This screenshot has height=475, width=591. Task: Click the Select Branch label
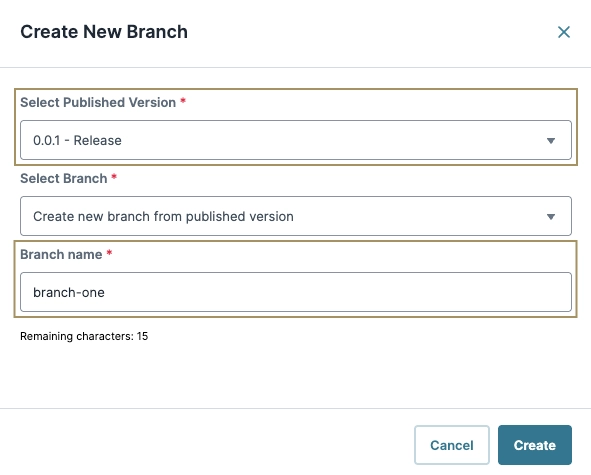point(64,179)
